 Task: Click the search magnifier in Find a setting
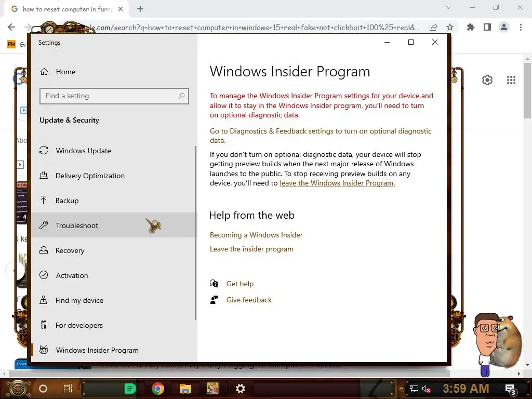tap(181, 96)
